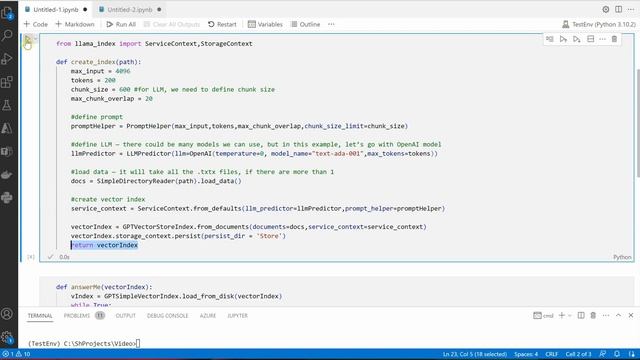Close the bottom panel
The image size is (640, 360).
coord(631,315)
